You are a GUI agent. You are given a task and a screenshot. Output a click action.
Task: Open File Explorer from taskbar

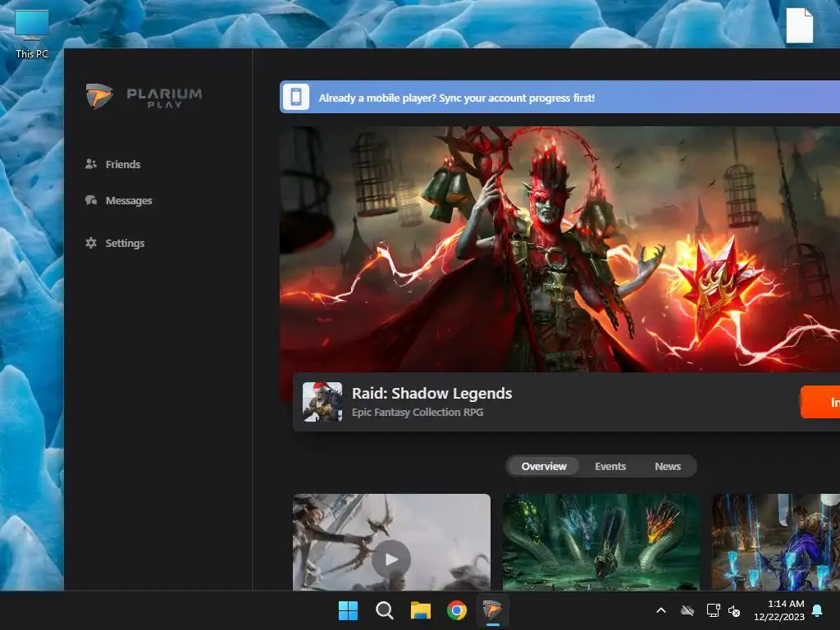[x=421, y=610]
